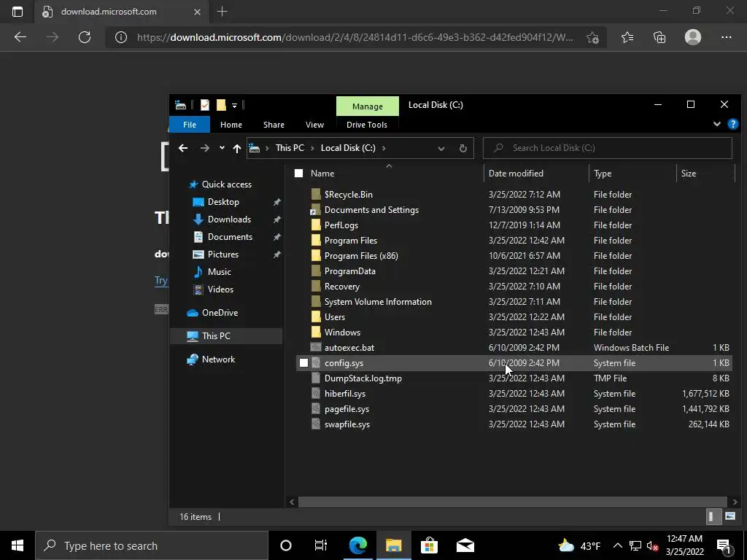This screenshot has width=747, height=560.
Task: Select the Manage contextual tab
Action: tap(368, 106)
